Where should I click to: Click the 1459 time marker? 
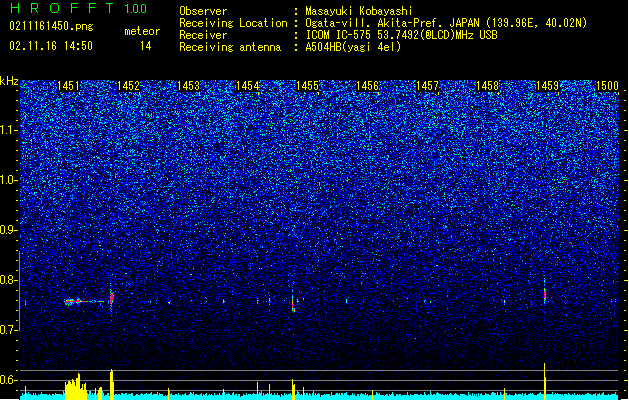point(547,86)
